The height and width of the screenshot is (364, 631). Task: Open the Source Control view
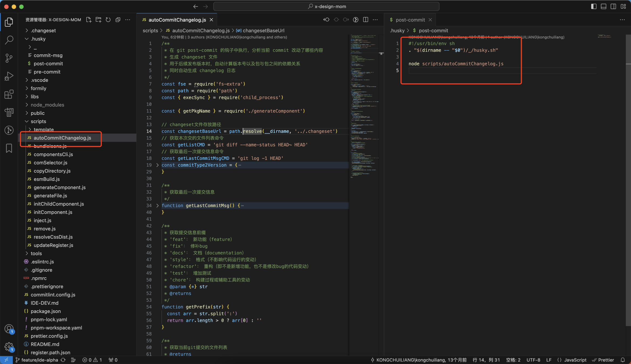pyautogui.click(x=9, y=58)
